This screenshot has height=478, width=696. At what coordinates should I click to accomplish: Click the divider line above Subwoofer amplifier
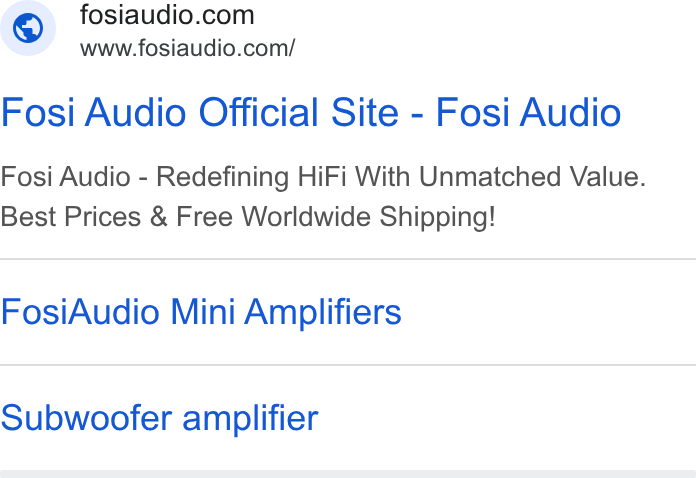pyautogui.click(x=348, y=365)
